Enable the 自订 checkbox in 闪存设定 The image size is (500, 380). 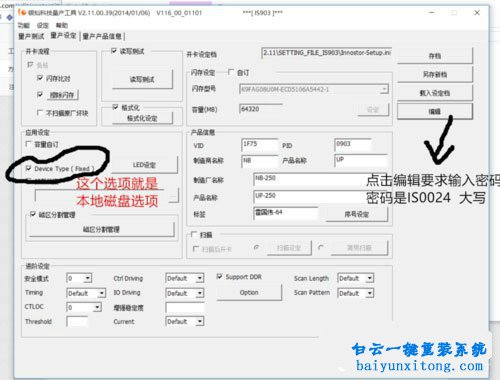pyautogui.click(x=231, y=72)
